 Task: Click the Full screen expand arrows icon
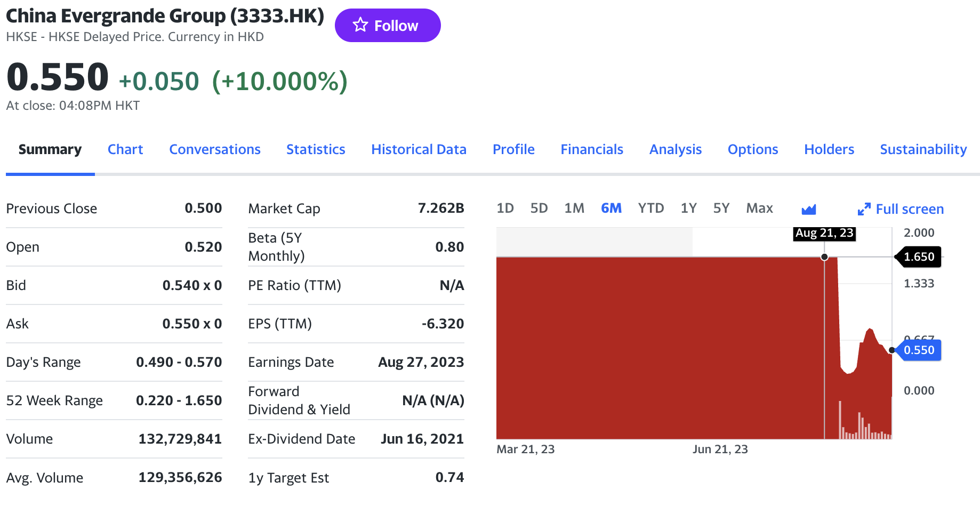point(864,209)
